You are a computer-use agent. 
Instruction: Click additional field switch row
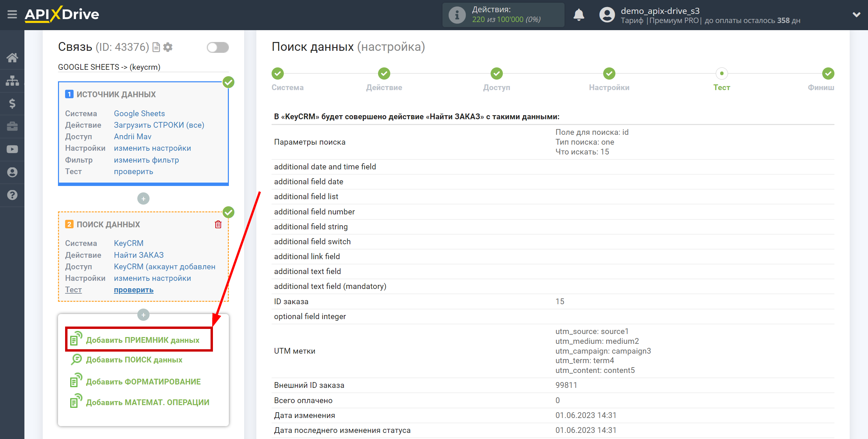(553, 242)
